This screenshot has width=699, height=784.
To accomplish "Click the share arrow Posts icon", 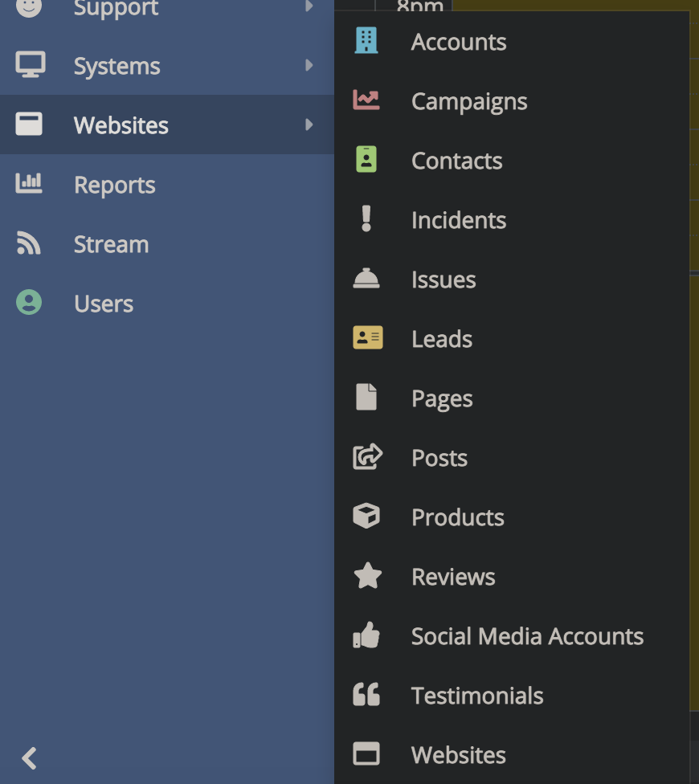I will click(367, 457).
